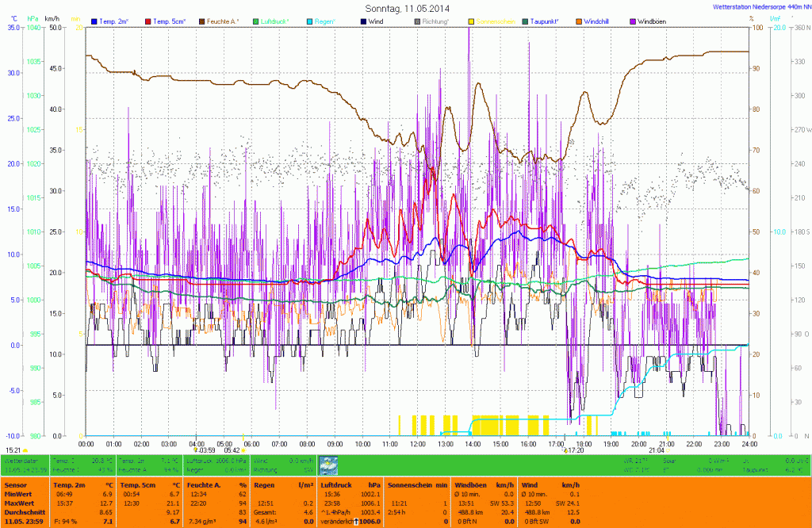
Task: Click the purple Windböen legend square
Action: [x=633, y=21]
